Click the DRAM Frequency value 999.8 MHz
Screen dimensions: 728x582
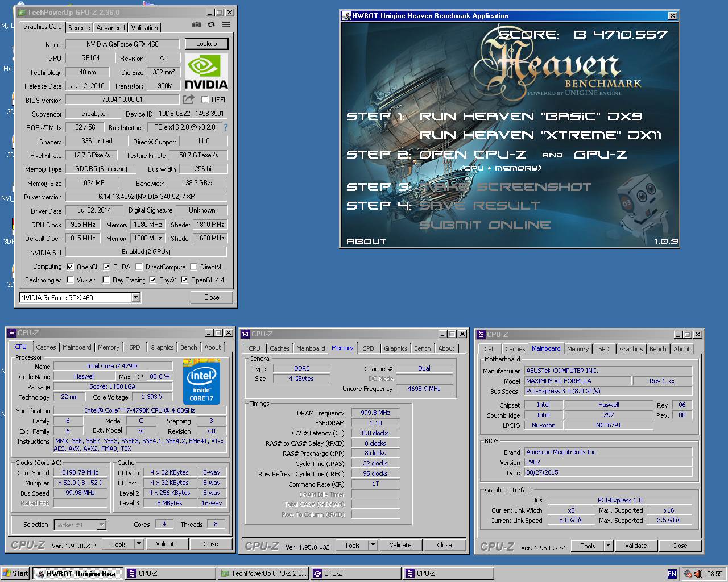point(375,413)
